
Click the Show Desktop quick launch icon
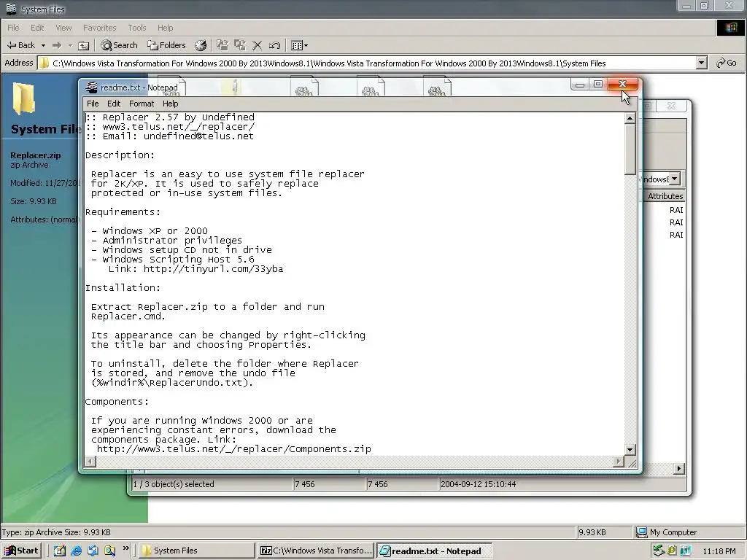click(x=59, y=551)
